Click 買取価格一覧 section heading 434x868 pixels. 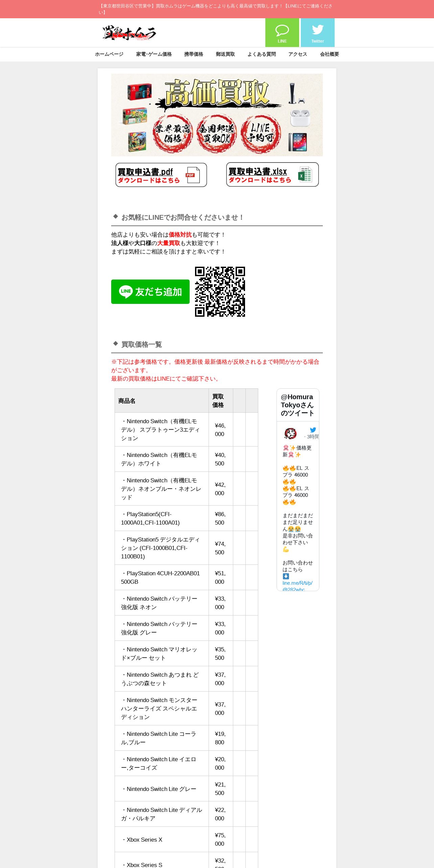[x=142, y=344]
